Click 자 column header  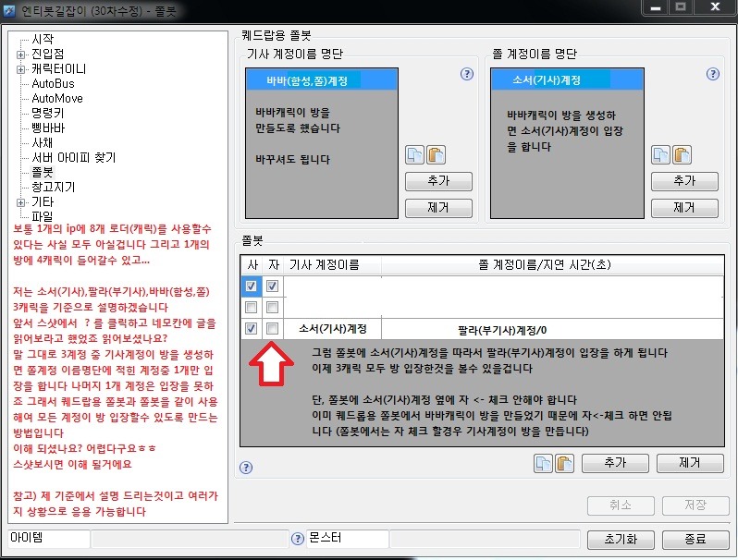coord(274,264)
